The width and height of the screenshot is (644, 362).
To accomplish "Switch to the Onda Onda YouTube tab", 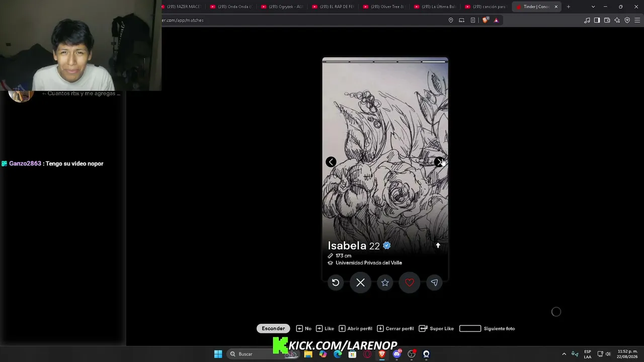I will click(231, 7).
